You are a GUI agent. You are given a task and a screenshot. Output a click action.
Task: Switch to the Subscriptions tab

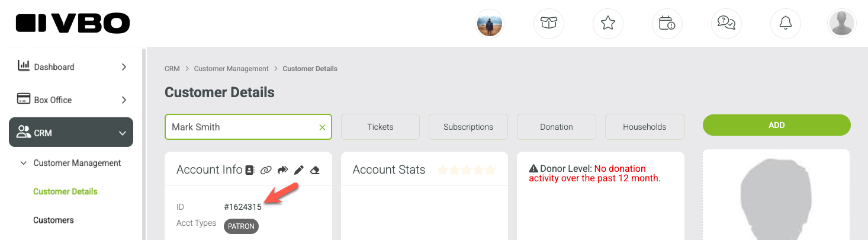point(468,127)
